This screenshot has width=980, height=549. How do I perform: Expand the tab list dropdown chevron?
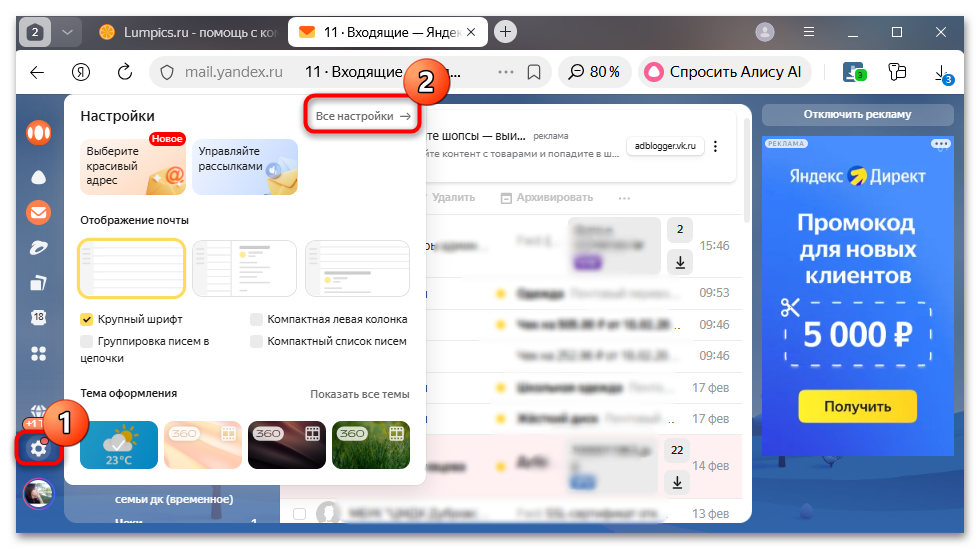click(67, 32)
